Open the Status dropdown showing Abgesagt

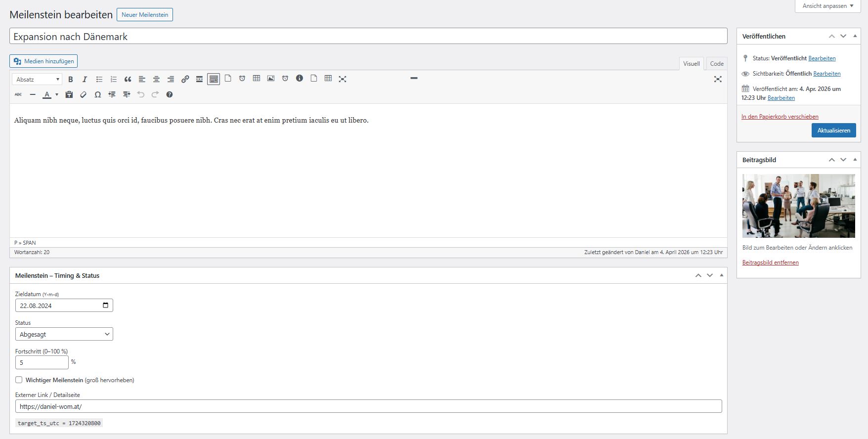point(64,334)
